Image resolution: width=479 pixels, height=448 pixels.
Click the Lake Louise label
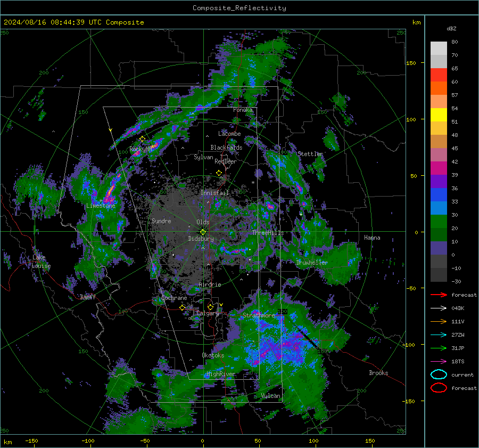pos(41,262)
